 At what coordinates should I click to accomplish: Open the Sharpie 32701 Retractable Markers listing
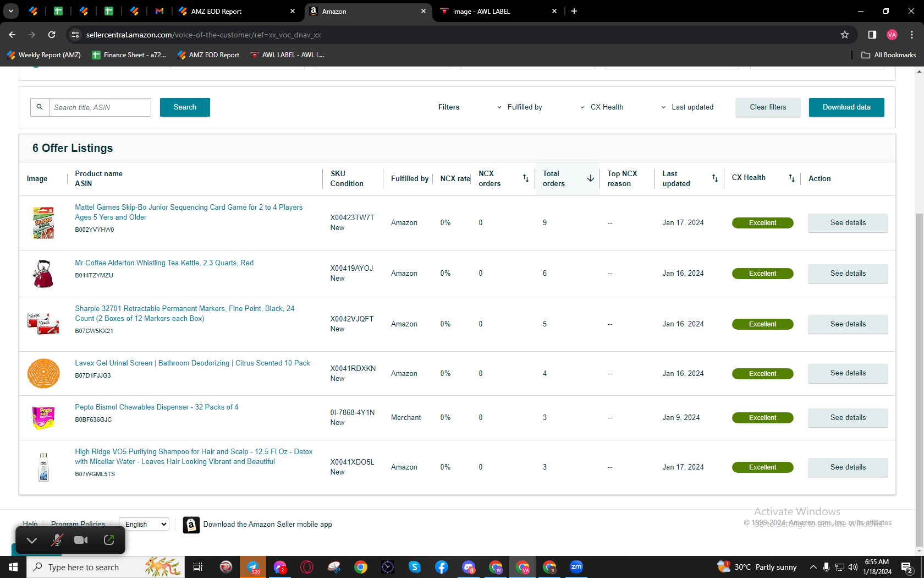[x=185, y=314]
